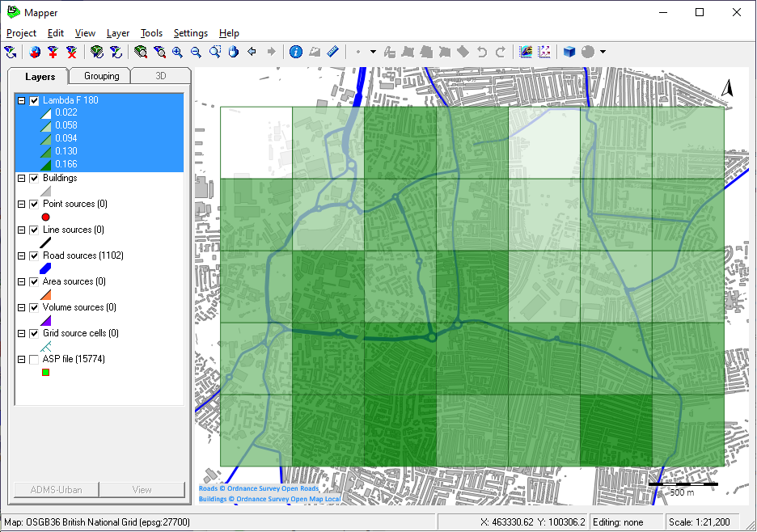Collapse the Lambda F 180 layer legend

pyautogui.click(x=21, y=101)
